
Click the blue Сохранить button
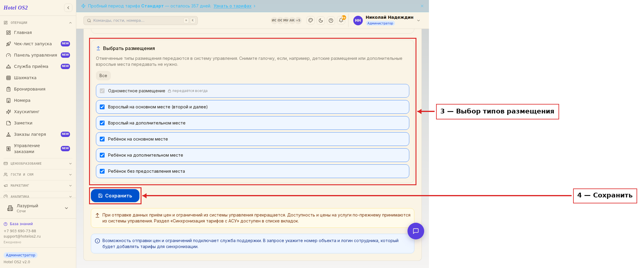click(x=115, y=196)
